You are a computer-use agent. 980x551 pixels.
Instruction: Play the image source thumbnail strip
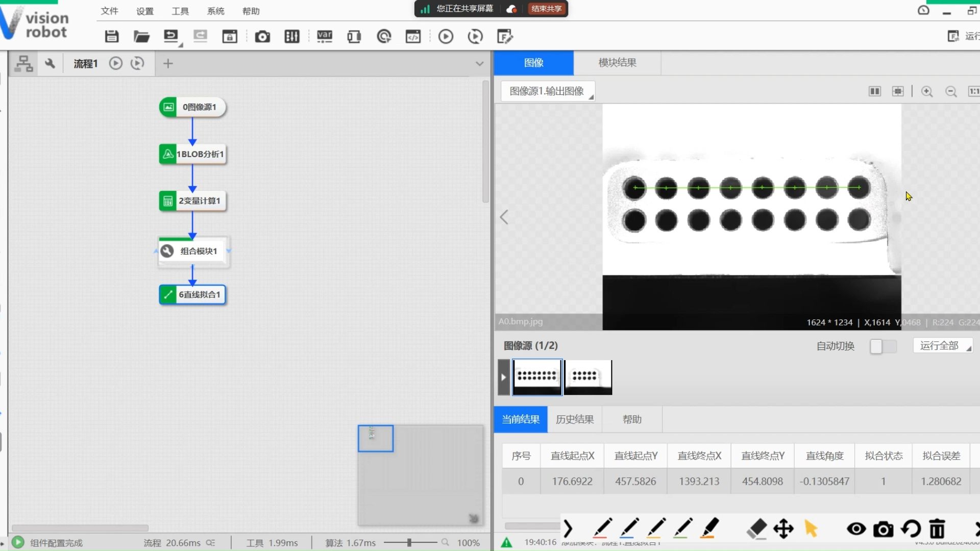(x=504, y=378)
